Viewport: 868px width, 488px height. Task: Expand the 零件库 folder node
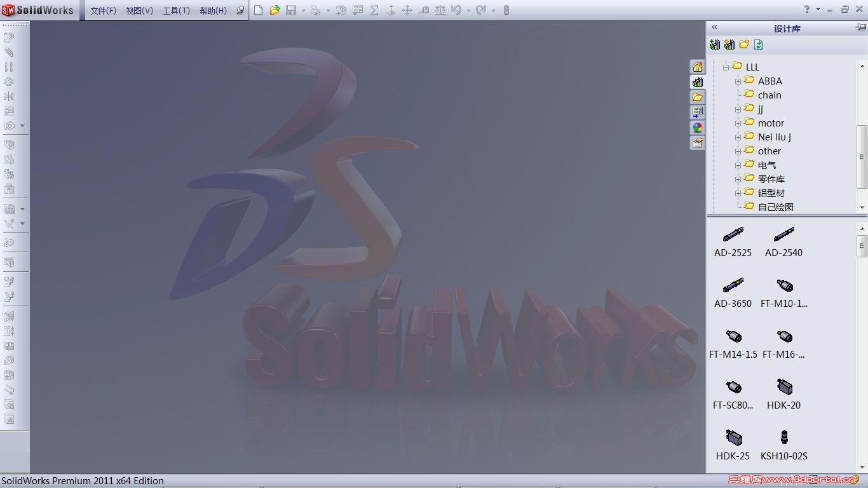tap(738, 179)
